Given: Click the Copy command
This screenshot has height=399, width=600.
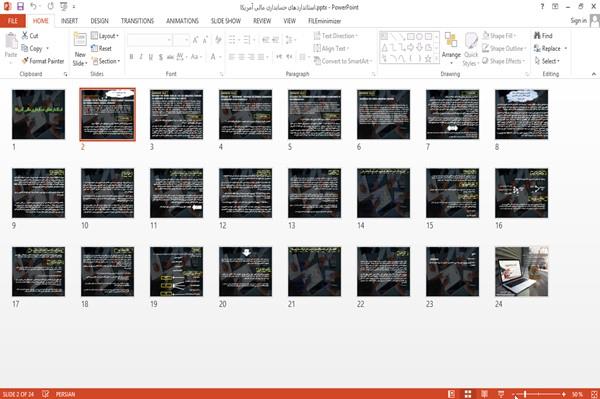Looking at the screenshot, I should pyautogui.click(x=32, y=48).
